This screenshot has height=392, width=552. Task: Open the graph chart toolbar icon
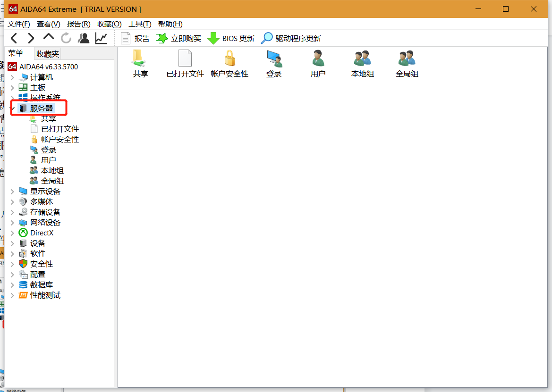101,38
